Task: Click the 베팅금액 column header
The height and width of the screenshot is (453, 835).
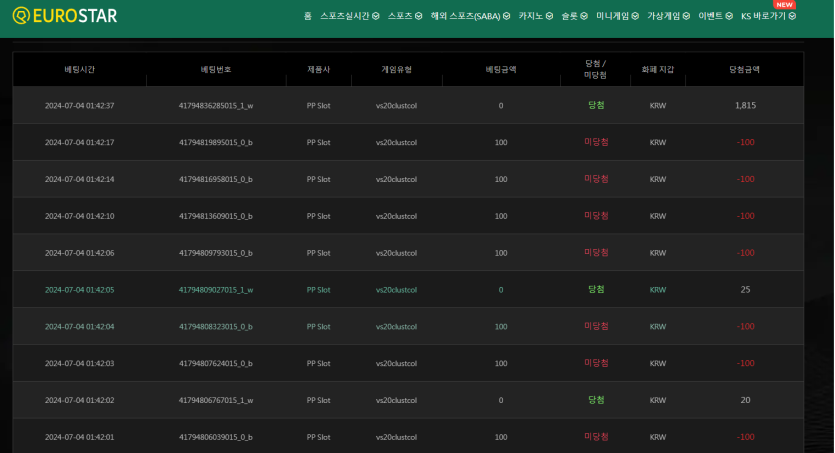Action: point(501,69)
